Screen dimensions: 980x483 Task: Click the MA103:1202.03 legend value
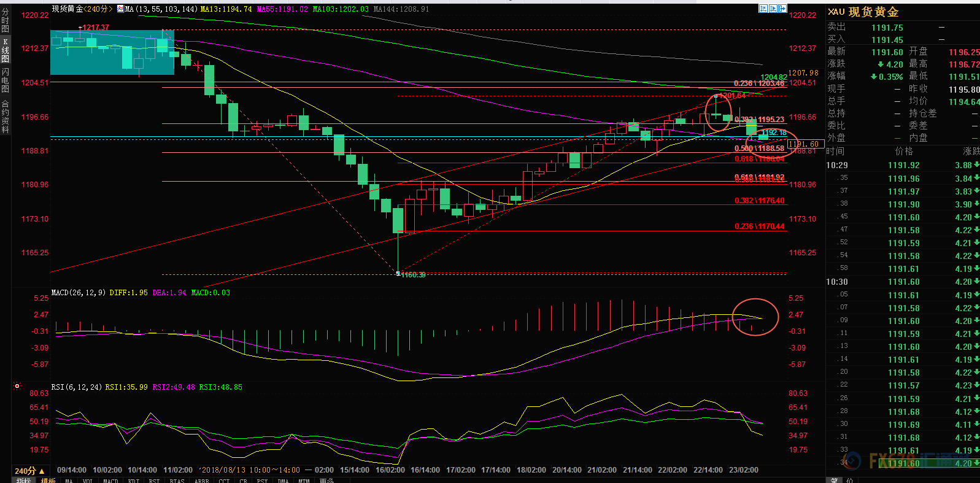341,9
